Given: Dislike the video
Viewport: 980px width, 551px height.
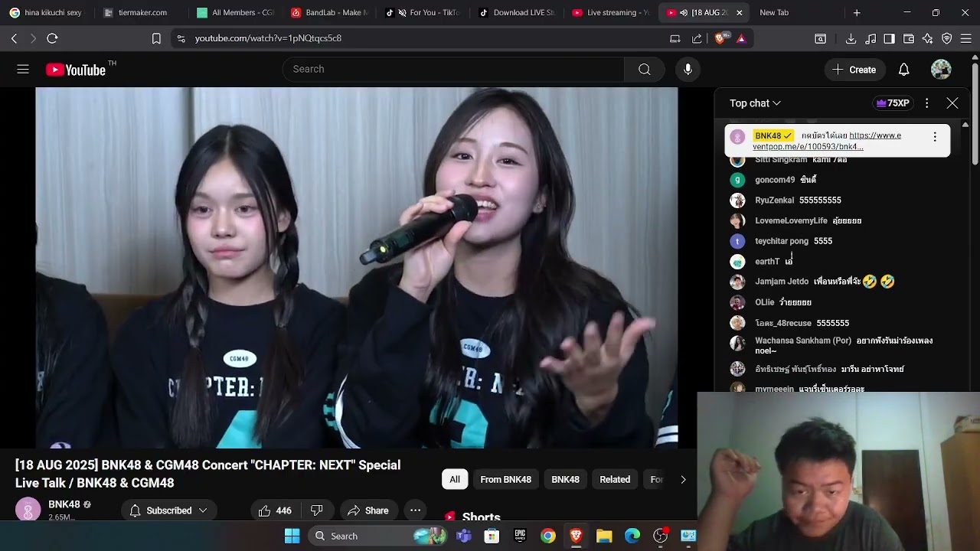Looking at the screenshot, I should tap(317, 510).
